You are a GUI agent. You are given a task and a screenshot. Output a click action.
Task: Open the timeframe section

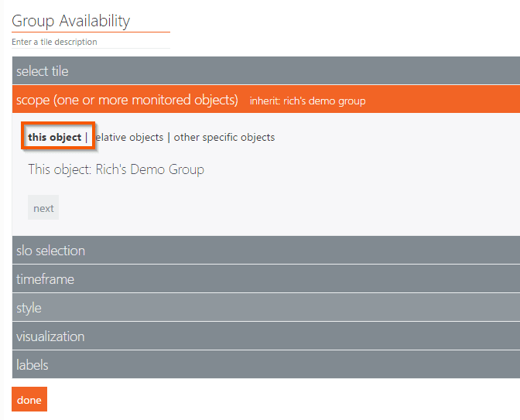coord(46,279)
